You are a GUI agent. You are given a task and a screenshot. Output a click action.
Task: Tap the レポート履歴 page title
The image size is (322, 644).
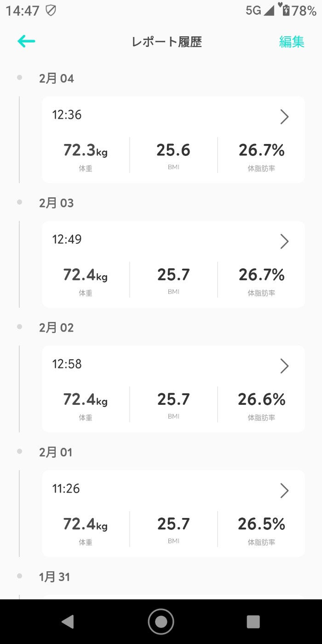(167, 42)
